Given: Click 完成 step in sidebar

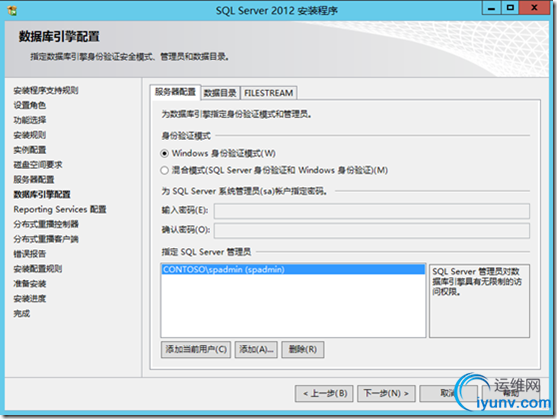Looking at the screenshot, I should (22, 314).
